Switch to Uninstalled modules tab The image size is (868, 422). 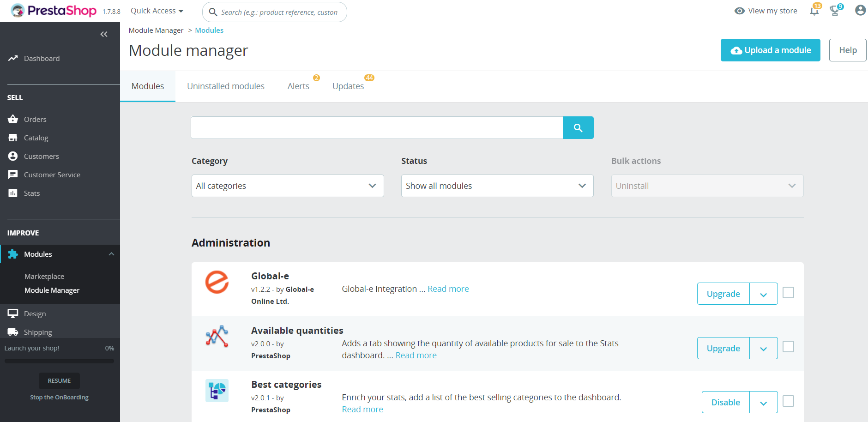(226, 86)
